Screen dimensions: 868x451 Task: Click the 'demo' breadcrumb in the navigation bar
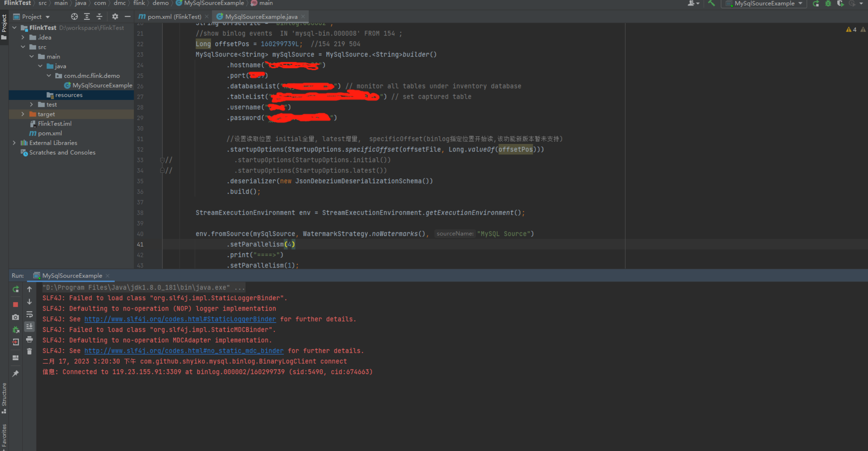click(x=161, y=3)
